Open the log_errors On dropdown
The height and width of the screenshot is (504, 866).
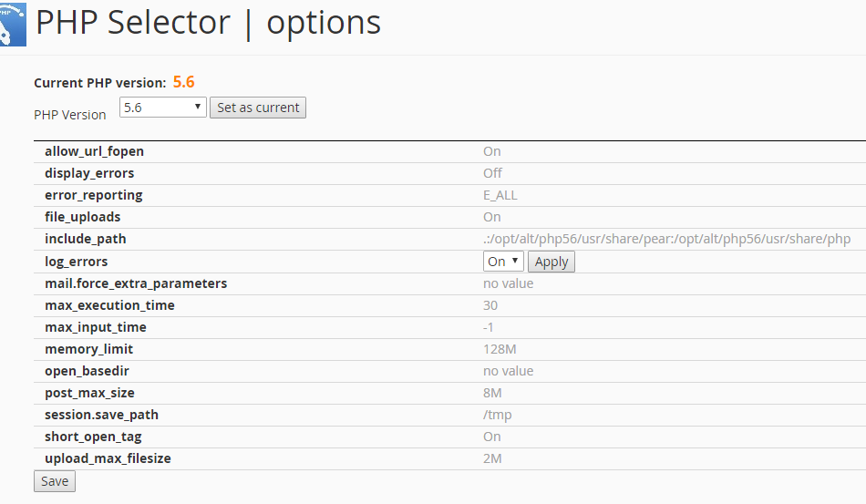click(x=503, y=261)
